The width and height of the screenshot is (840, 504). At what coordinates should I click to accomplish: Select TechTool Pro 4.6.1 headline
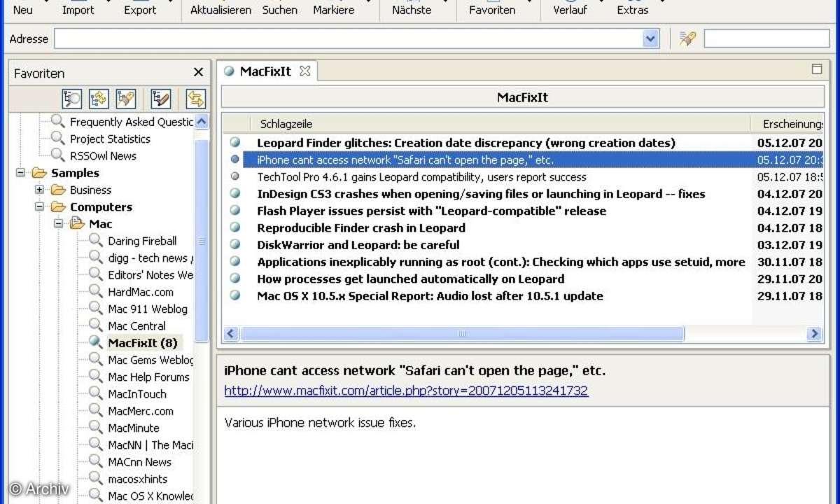pyautogui.click(x=421, y=177)
